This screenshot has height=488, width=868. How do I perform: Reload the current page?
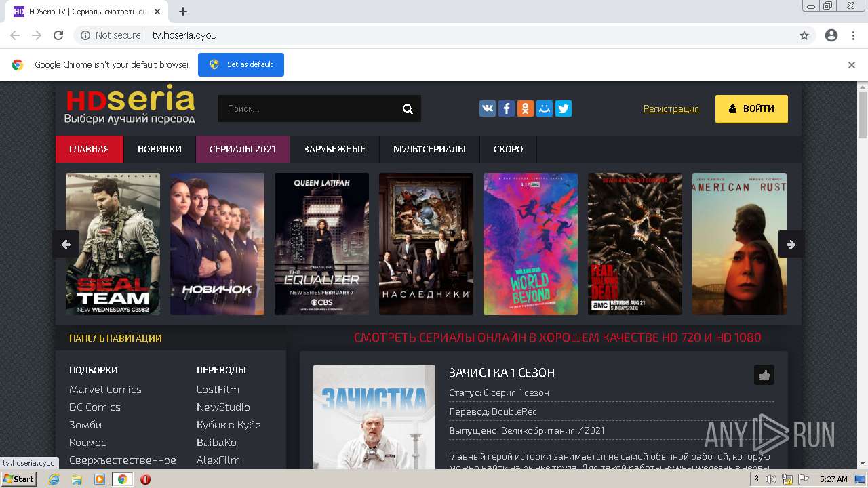[x=58, y=35]
